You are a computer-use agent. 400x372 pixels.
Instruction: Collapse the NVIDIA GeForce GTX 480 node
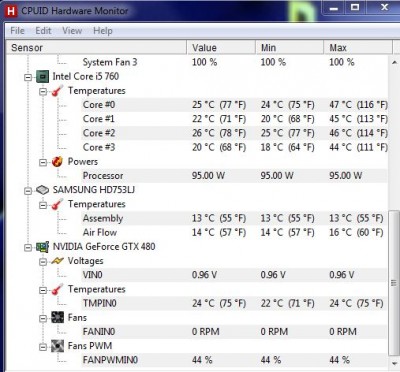[x=28, y=247]
